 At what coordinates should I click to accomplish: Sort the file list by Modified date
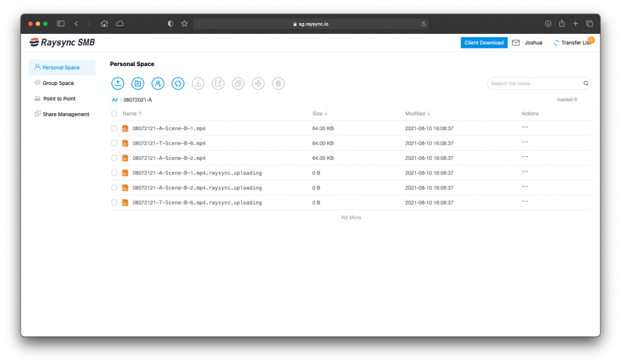pyautogui.click(x=417, y=113)
